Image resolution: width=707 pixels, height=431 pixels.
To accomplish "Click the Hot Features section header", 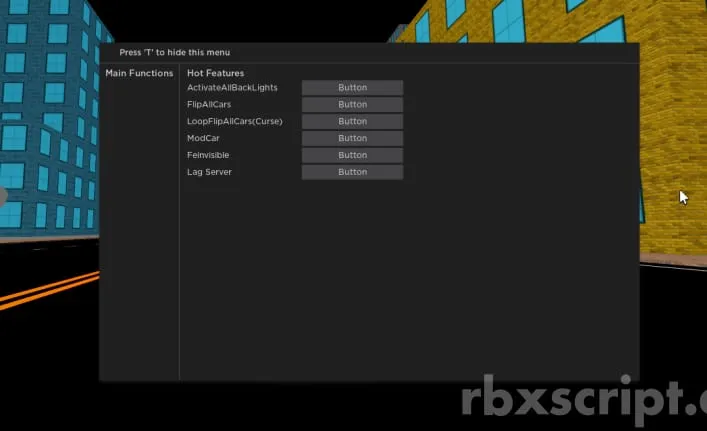I will (215, 73).
